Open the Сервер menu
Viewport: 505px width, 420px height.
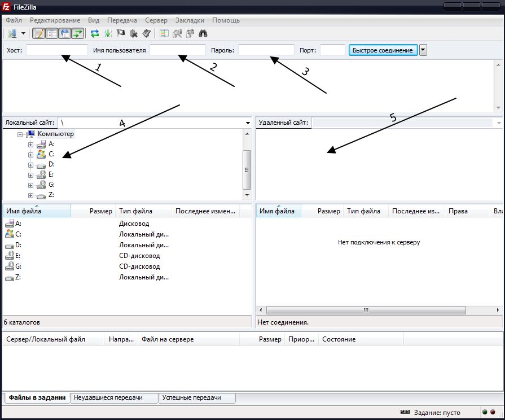coord(156,20)
